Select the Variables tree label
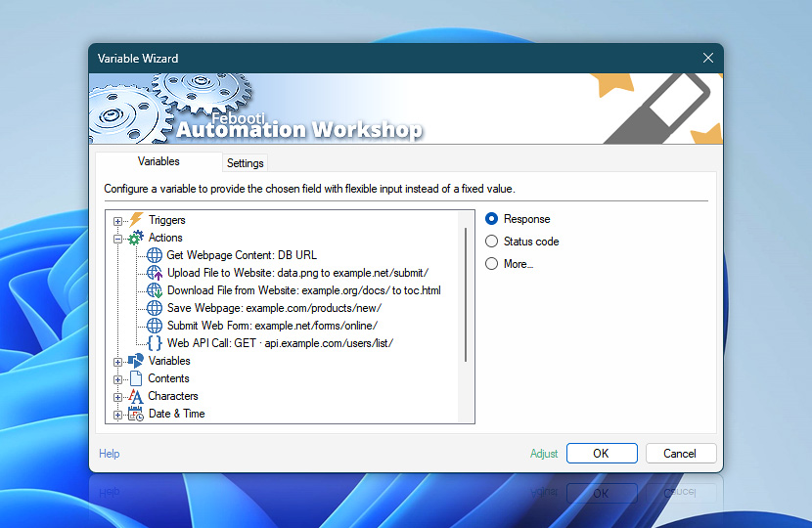 169,361
